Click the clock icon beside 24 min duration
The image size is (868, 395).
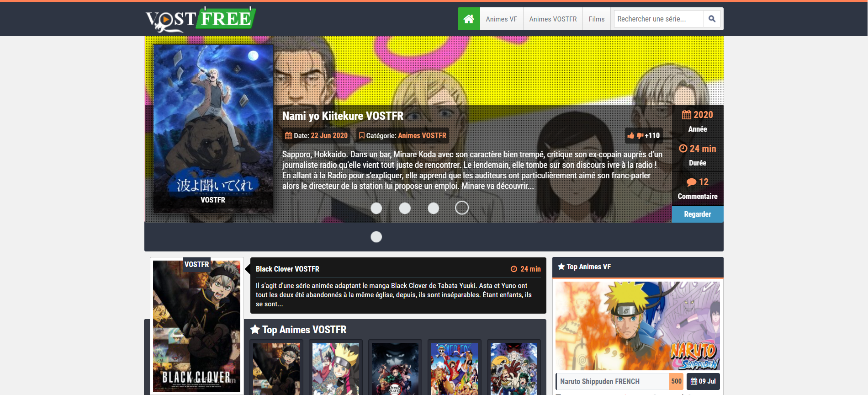coord(683,149)
